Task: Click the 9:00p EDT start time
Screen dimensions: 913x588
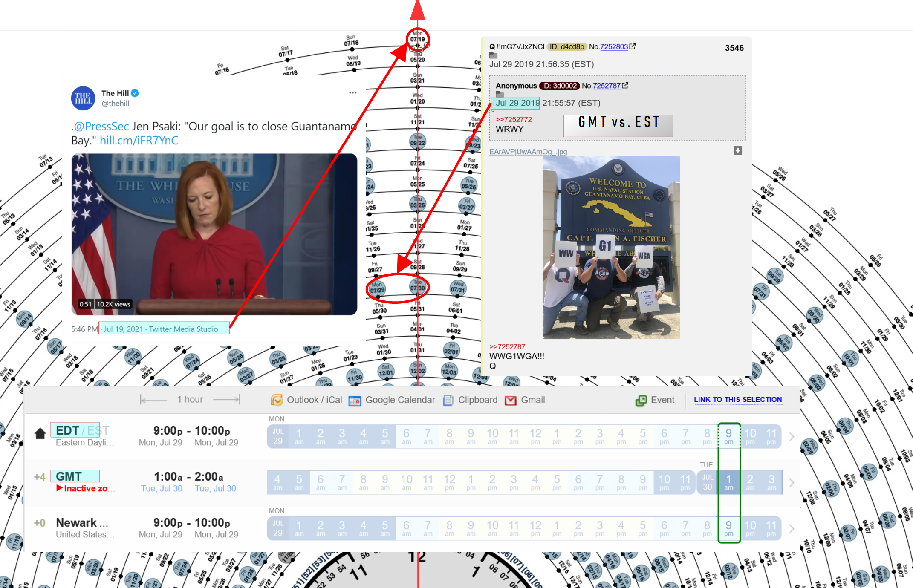Action: click(x=168, y=431)
